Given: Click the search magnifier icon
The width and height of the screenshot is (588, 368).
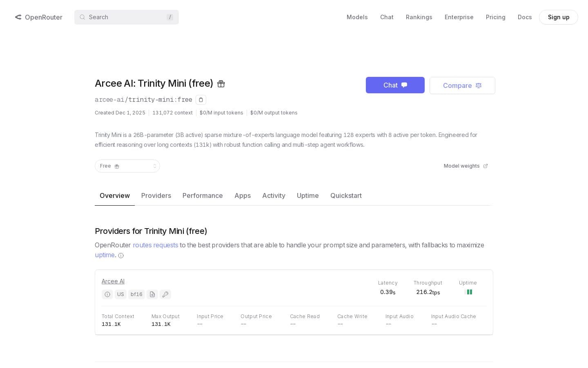Looking at the screenshot, I should pos(82,17).
